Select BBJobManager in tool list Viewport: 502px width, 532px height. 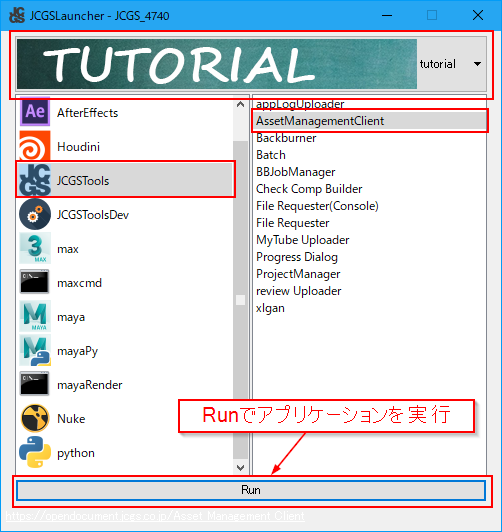click(295, 172)
